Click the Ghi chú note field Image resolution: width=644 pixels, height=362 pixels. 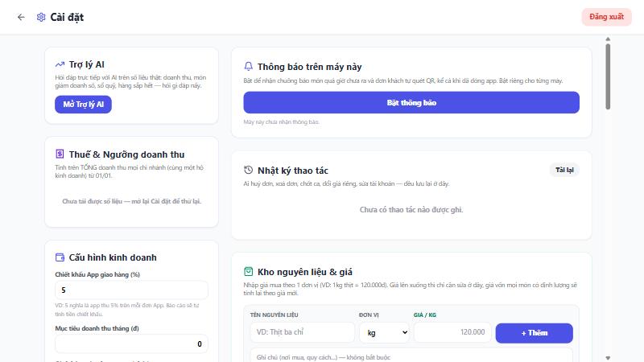point(411,356)
